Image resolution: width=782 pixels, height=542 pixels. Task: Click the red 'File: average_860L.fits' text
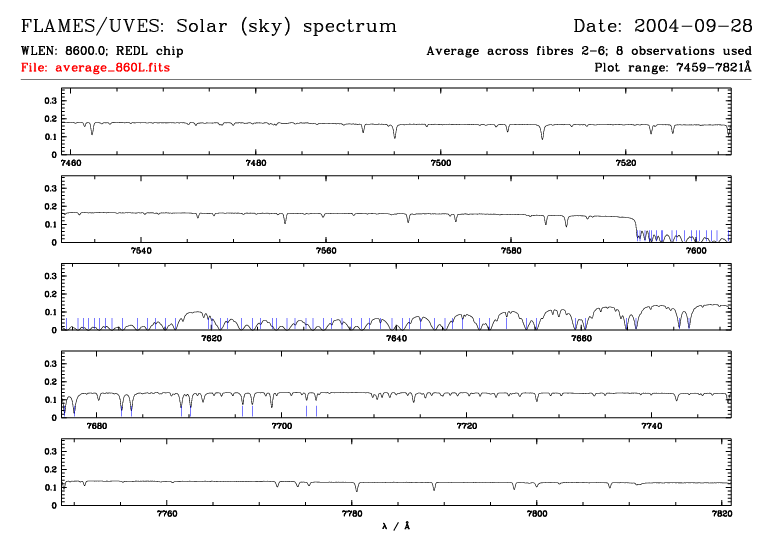click(95, 67)
